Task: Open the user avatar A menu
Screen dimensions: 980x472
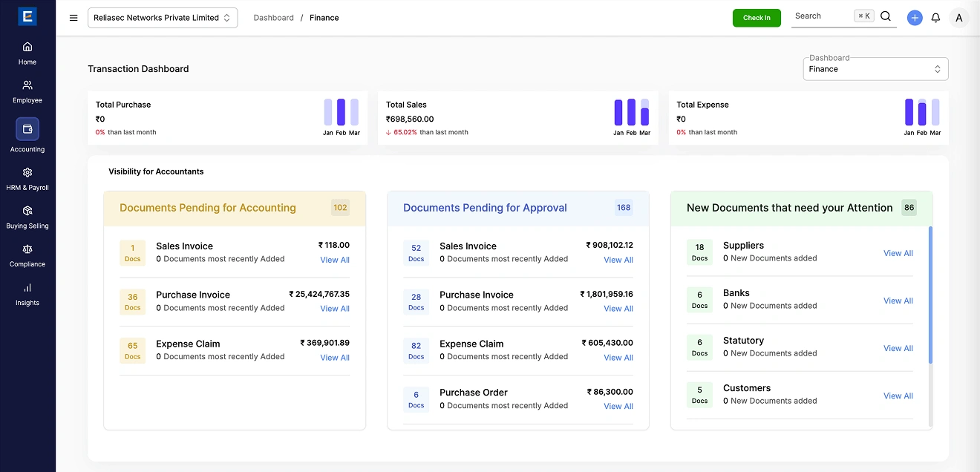Action: (959, 18)
